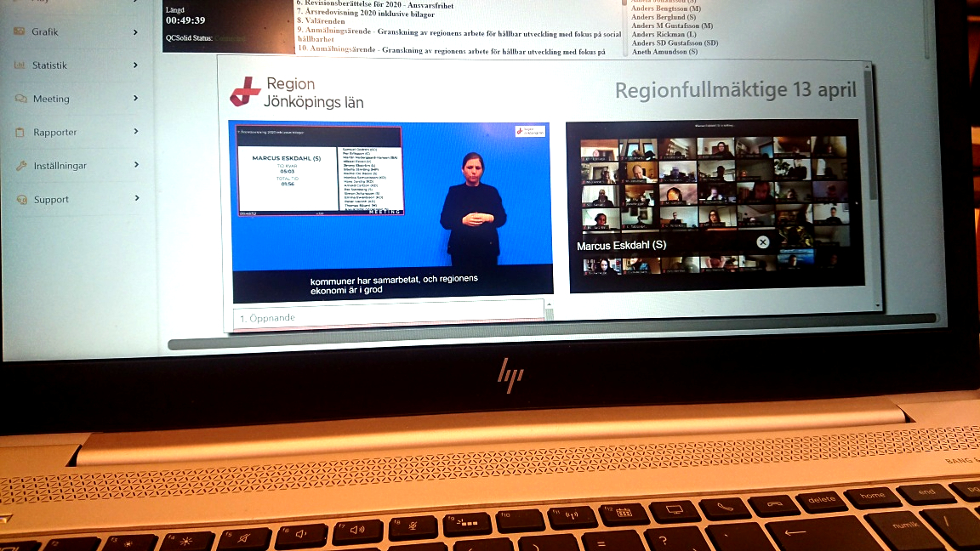The height and width of the screenshot is (551, 980).
Task: Click the name list scrollbar beside the agenda
Action: [624, 28]
